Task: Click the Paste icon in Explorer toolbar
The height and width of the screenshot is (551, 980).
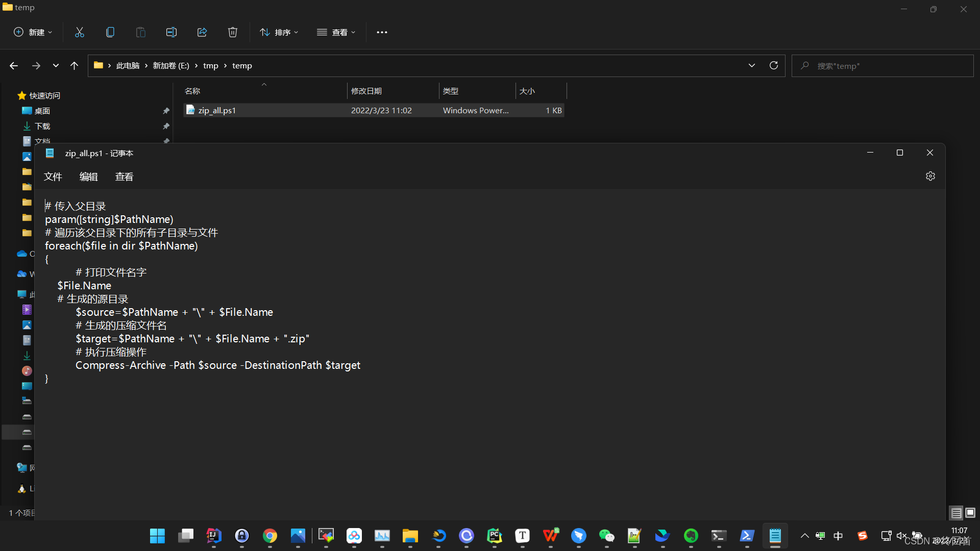Action: (x=141, y=32)
